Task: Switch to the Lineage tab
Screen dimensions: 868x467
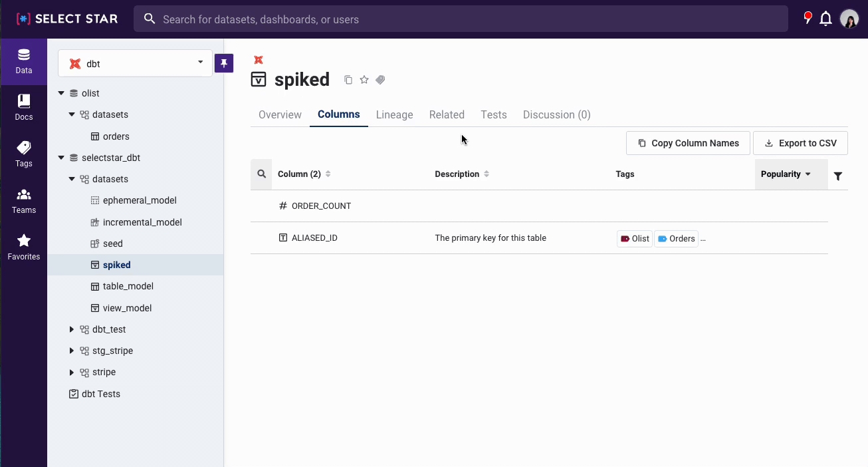Action: point(394,114)
